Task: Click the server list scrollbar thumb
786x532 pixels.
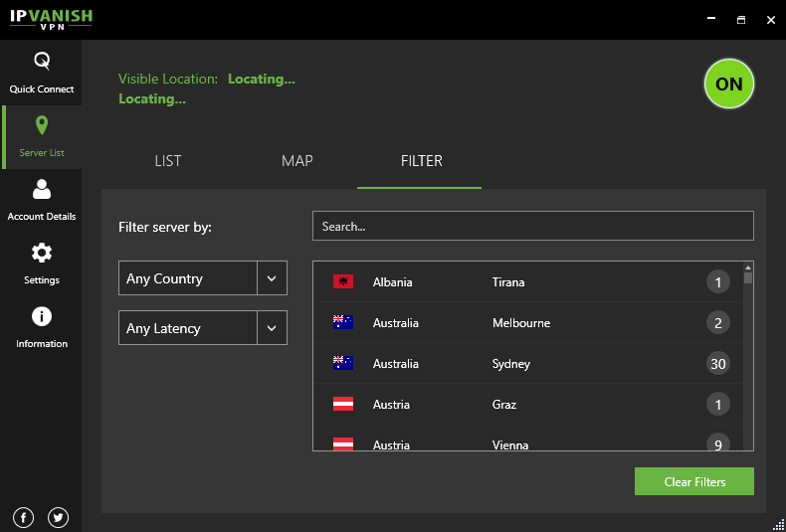Action: tap(748, 278)
